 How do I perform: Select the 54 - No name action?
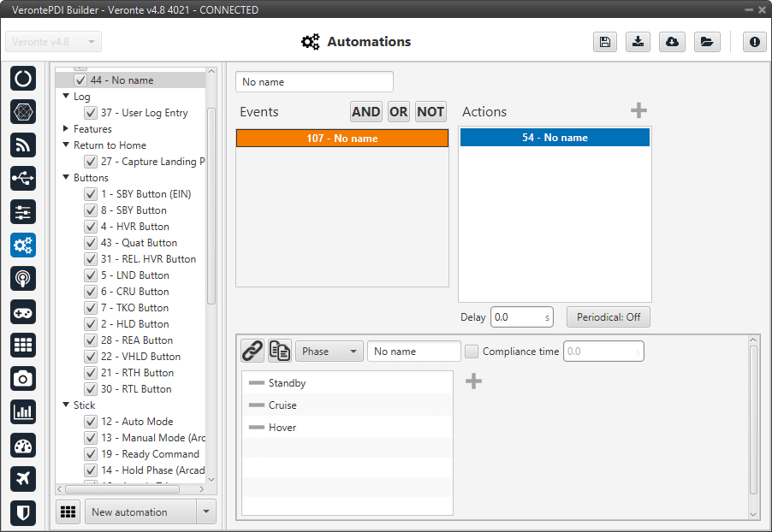pyautogui.click(x=555, y=138)
